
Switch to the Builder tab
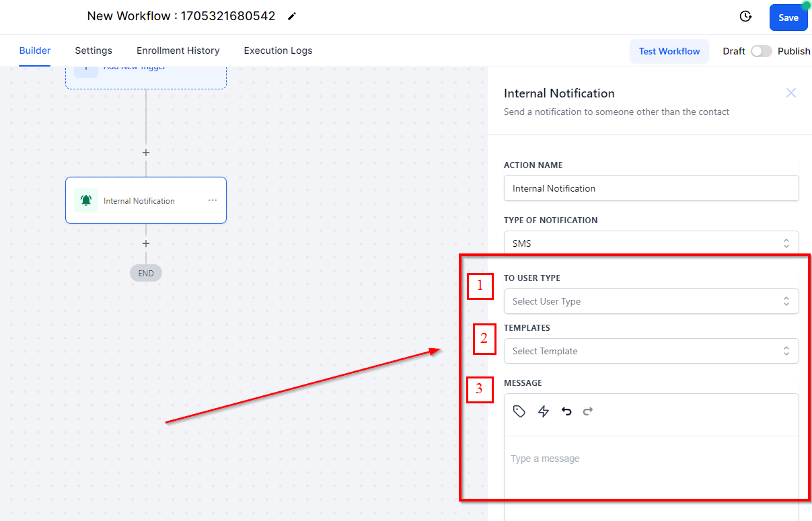(35, 50)
